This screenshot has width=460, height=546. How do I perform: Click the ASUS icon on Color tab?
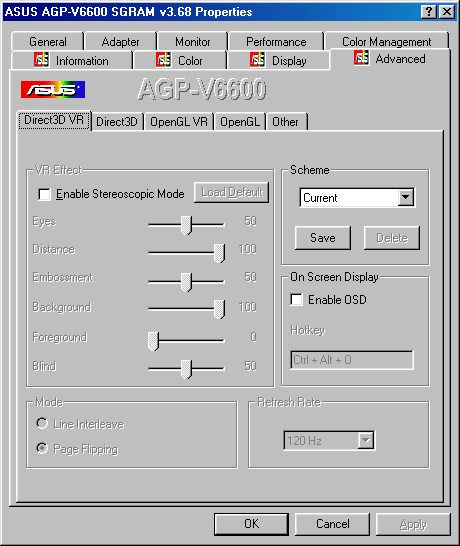point(163,60)
